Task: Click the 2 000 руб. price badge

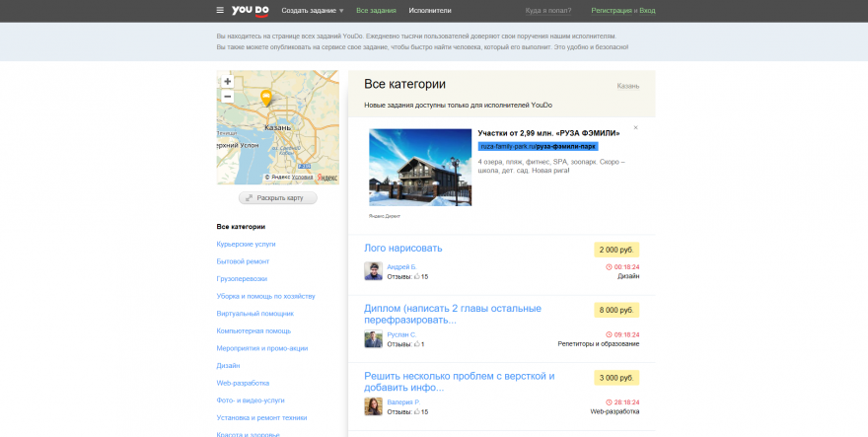Action: pos(616,250)
